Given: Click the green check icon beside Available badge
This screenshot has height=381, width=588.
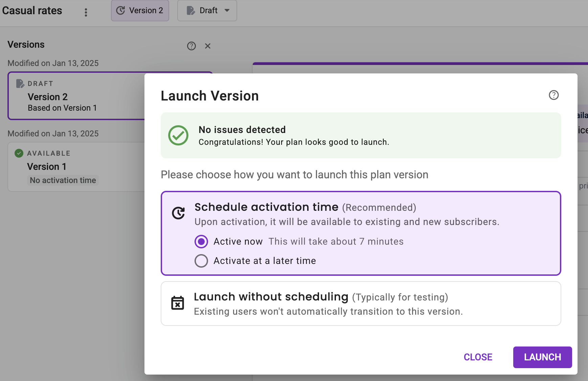Looking at the screenshot, I should [x=19, y=153].
